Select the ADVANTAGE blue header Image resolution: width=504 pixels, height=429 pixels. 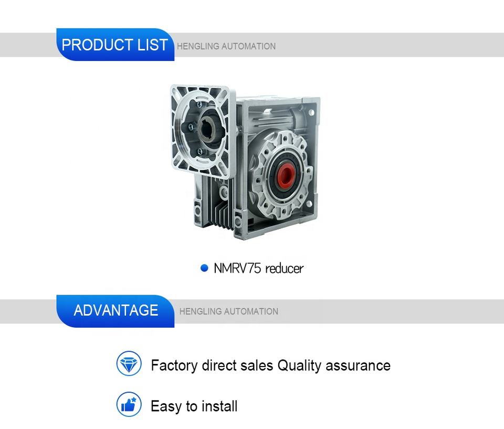pos(115,311)
